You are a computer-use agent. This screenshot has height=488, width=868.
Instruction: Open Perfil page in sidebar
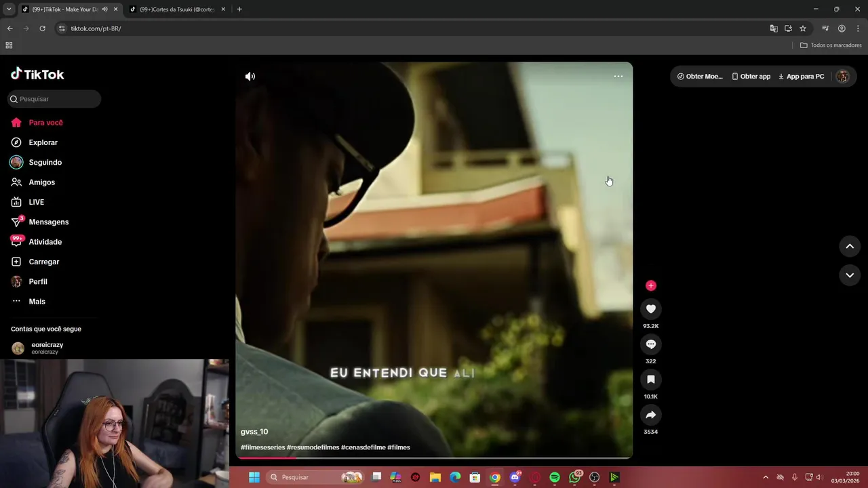click(38, 282)
